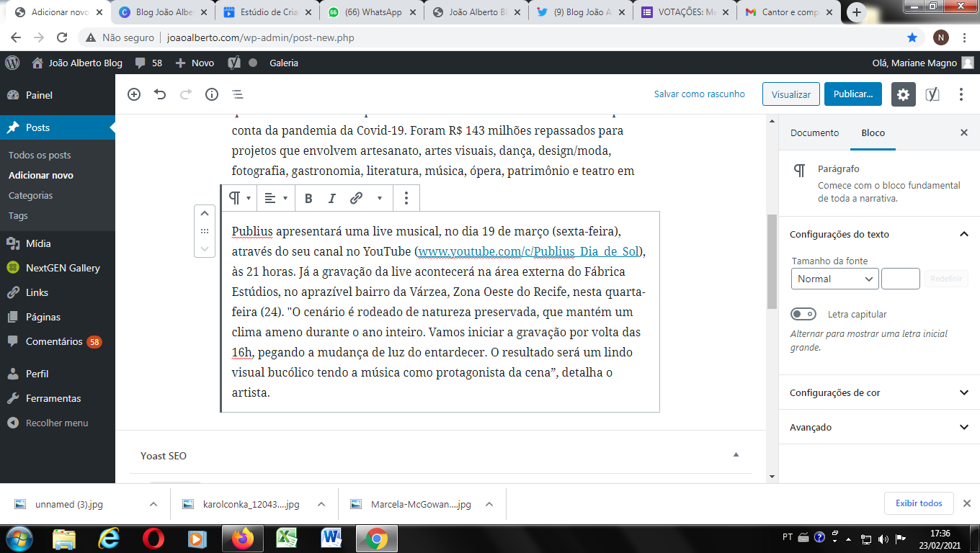Open options for Marcela-McGowan download
The height and width of the screenshot is (553, 980).
[x=490, y=504]
